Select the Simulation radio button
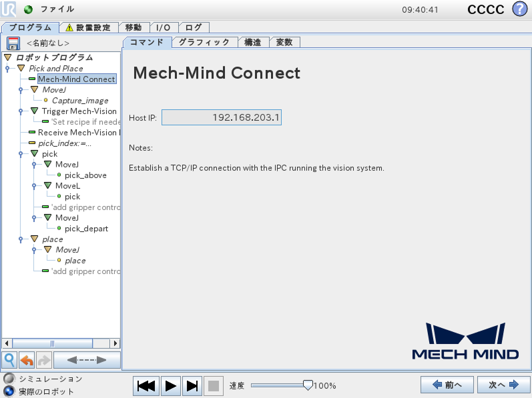Viewport: 532px width, 398px height. (x=9, y=379)
